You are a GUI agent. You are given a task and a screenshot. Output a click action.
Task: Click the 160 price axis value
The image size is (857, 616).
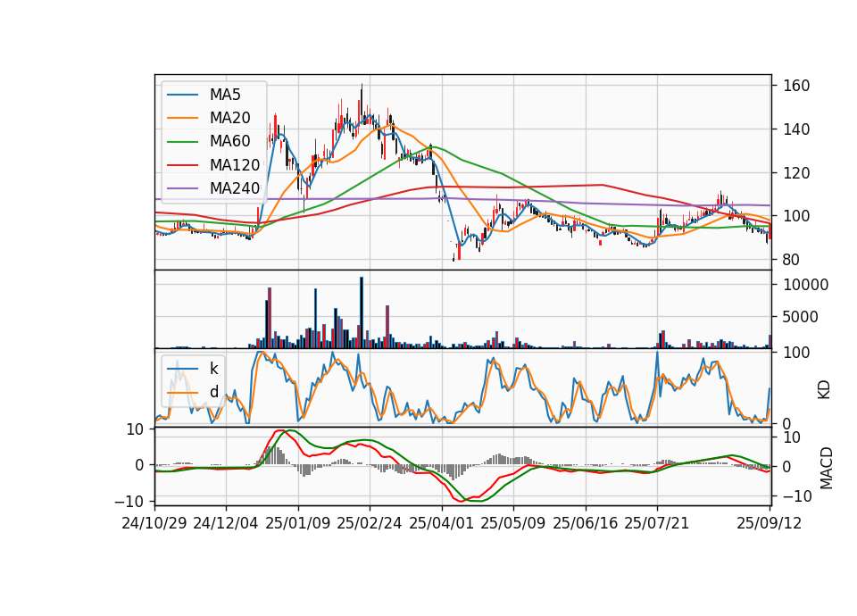point(796,86)
